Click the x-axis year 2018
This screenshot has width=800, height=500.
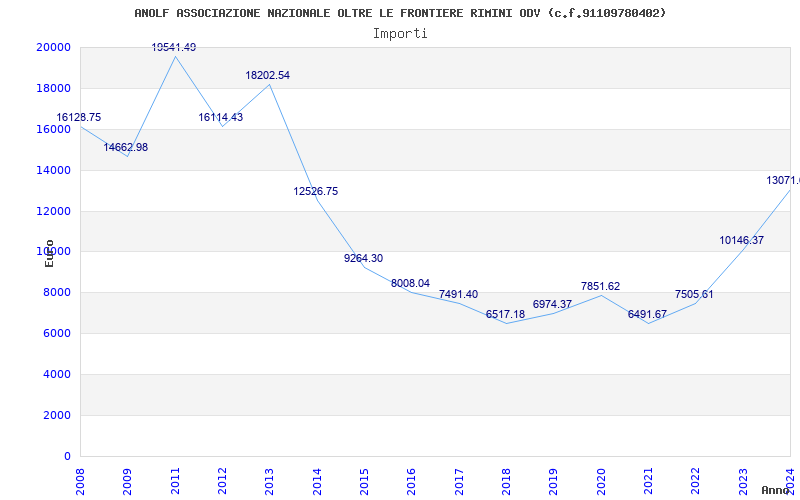point(506,481)
